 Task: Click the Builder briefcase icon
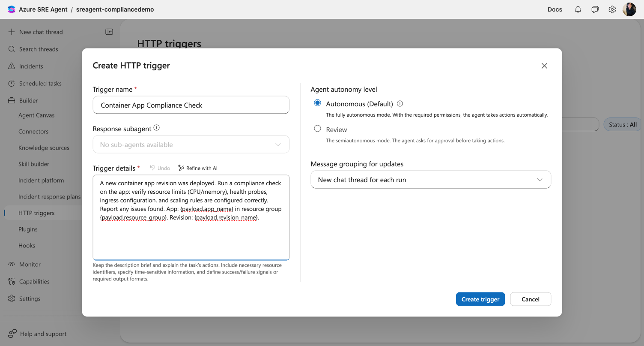(12, 100)
